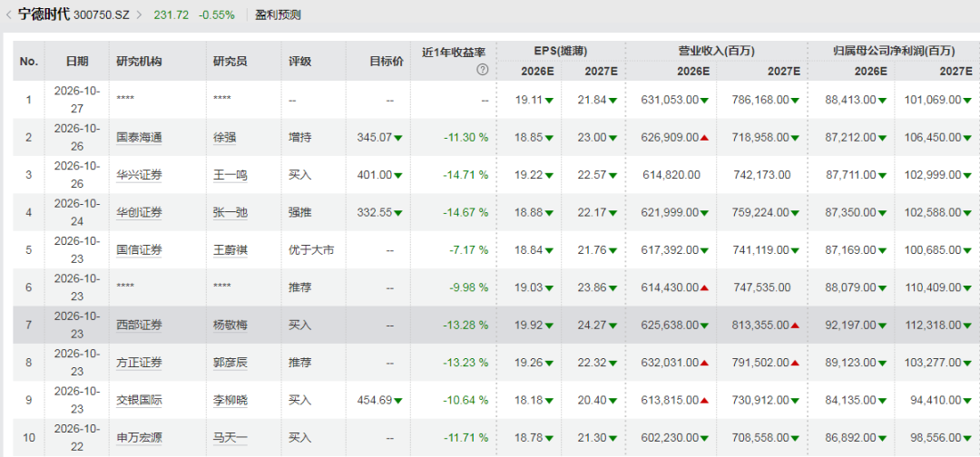Click revenue 614,820.00 in 华兴证券 row

[671, 175]
